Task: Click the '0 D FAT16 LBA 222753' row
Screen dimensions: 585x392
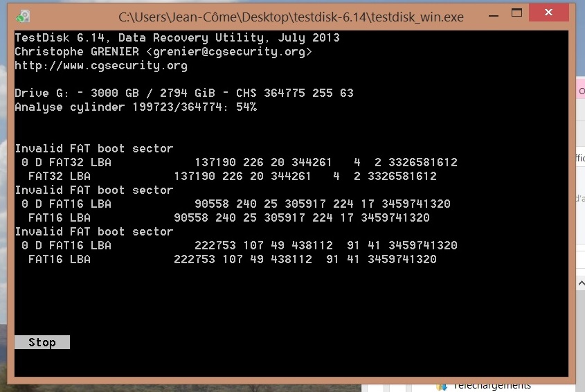Action: pos(239,245)
